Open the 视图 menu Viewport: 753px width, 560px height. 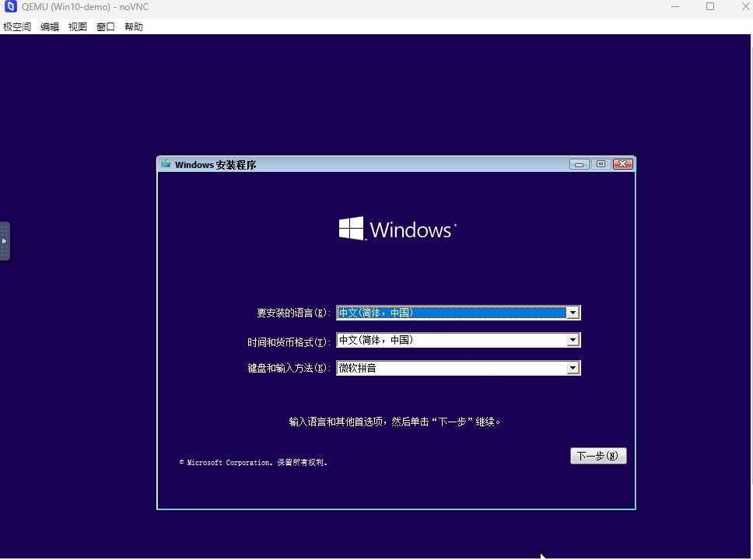pyautogui.click(x=77, y=26)
